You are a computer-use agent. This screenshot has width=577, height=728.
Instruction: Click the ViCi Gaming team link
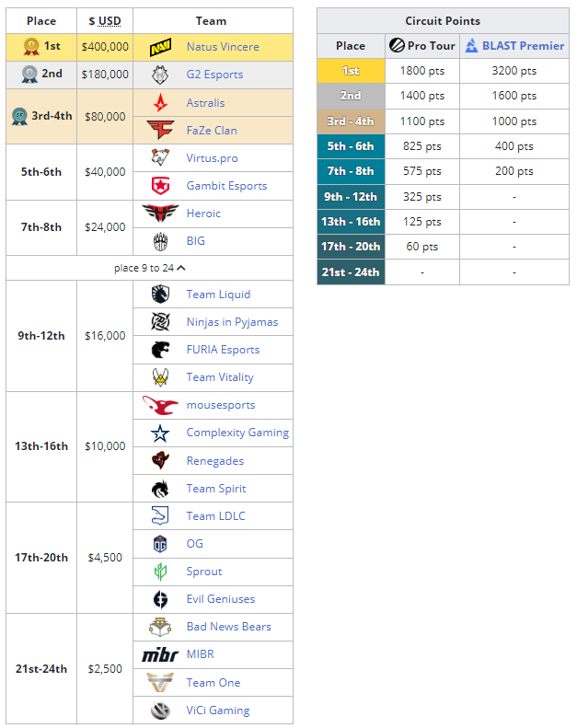coord(218,711)
